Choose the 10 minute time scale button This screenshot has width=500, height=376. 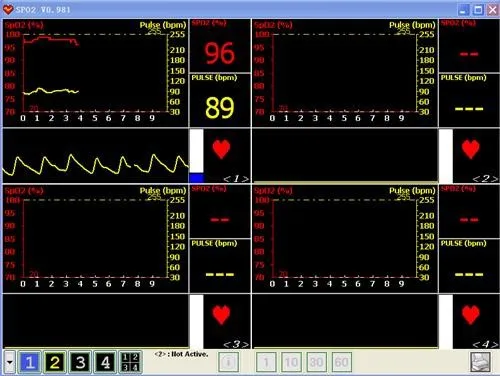(291, 362)
